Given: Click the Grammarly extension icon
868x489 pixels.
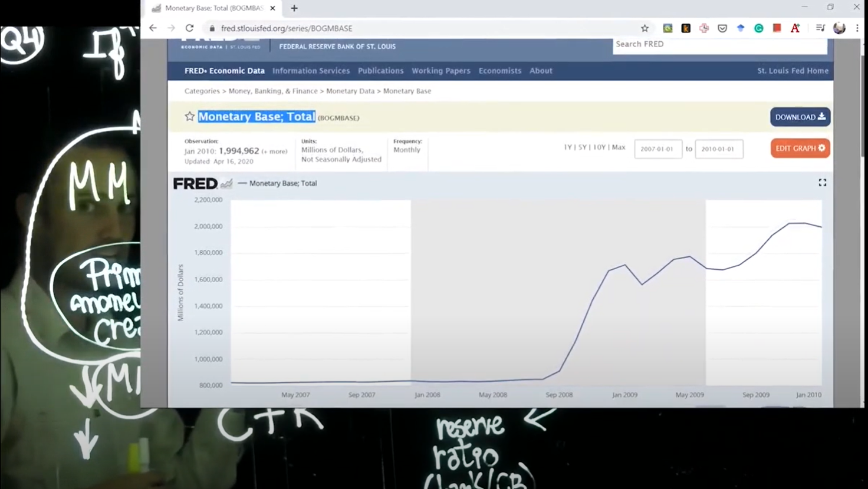Looking at the screenshot, I should click(759, 28).
